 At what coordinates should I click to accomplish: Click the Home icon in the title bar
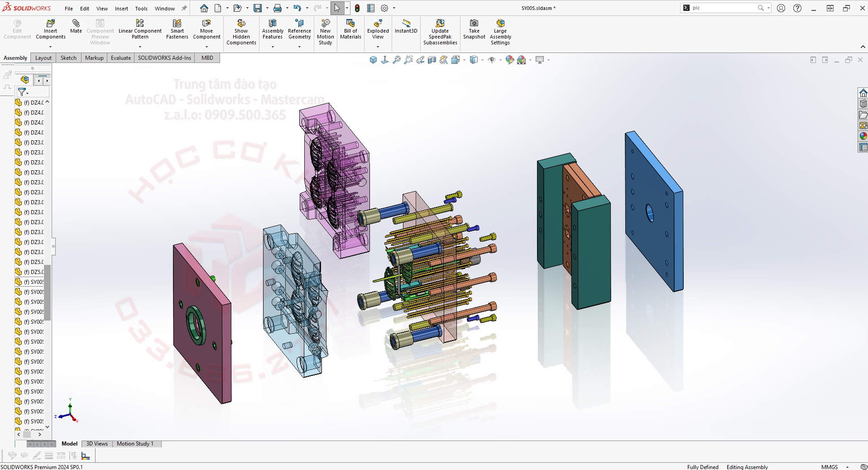tap(204, 8)
